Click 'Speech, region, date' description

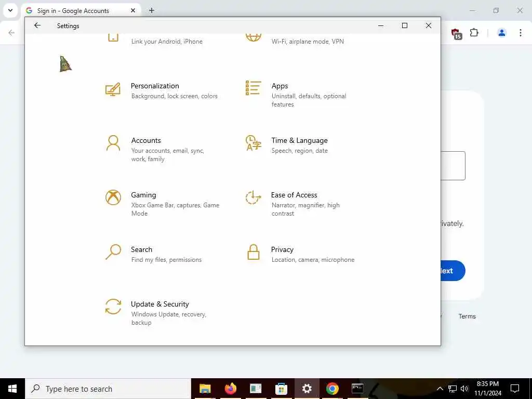(x=299, y=151)
